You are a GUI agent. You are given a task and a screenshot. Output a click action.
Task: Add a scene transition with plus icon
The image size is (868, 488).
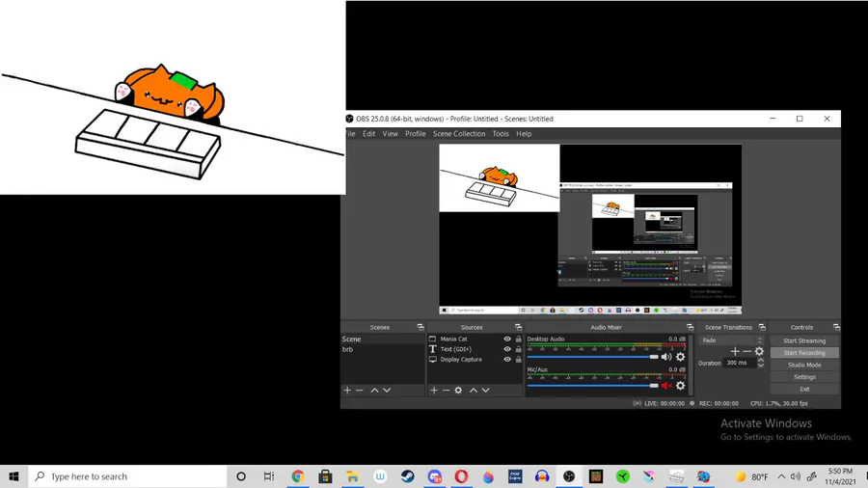pos(735,351)
